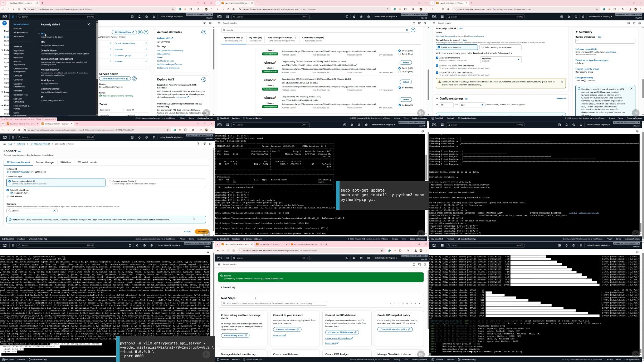The height and width of the screenshot is (362, 644).
Task: Open the blue navigation menu on EC2 Dashboard
Action: tap(4, 23)
